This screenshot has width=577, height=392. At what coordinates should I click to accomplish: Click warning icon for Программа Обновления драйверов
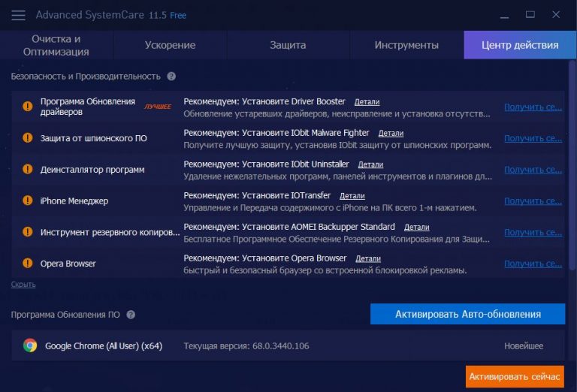(28, 107)
